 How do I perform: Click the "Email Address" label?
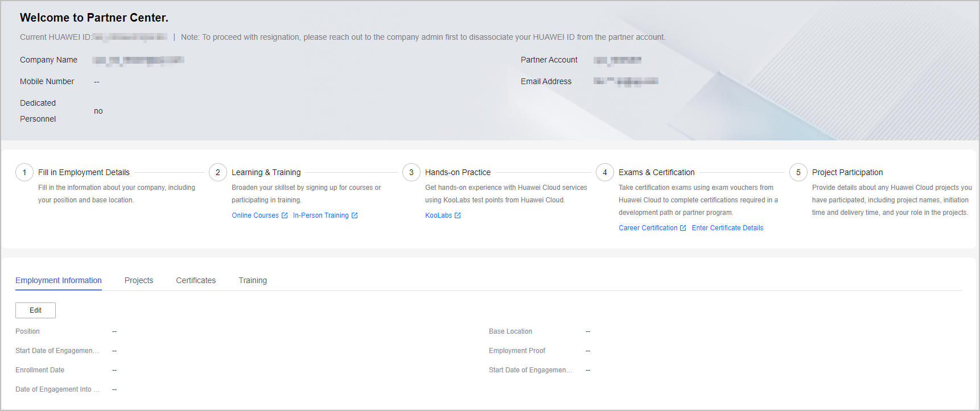(x=546, y=81)
